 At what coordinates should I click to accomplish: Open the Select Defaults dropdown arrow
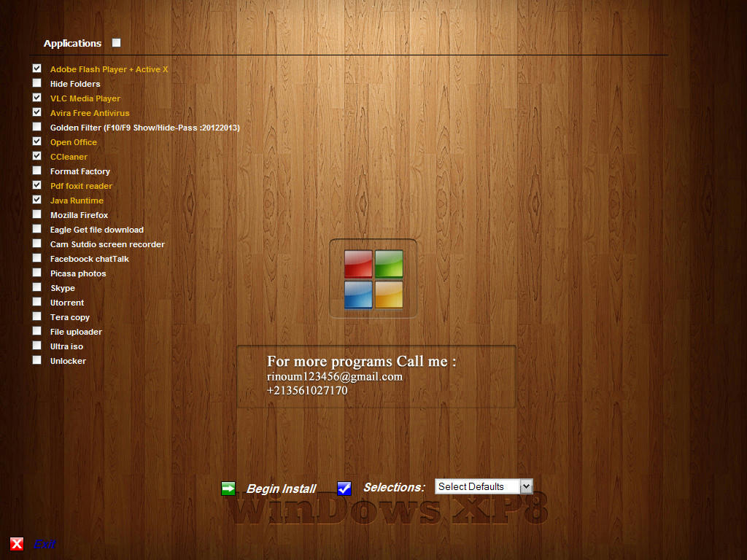point(525,486)
